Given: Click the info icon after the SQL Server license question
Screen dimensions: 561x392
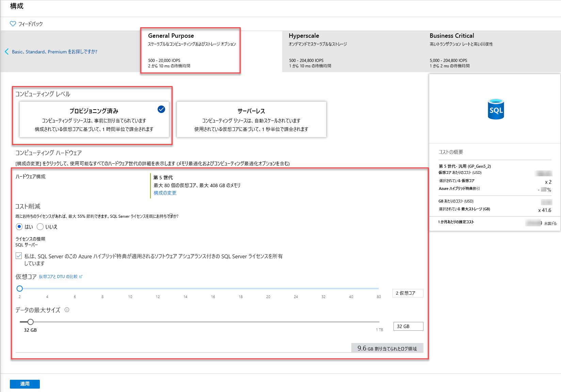Looking at the screenshot, I should click(x=172, y=216).
